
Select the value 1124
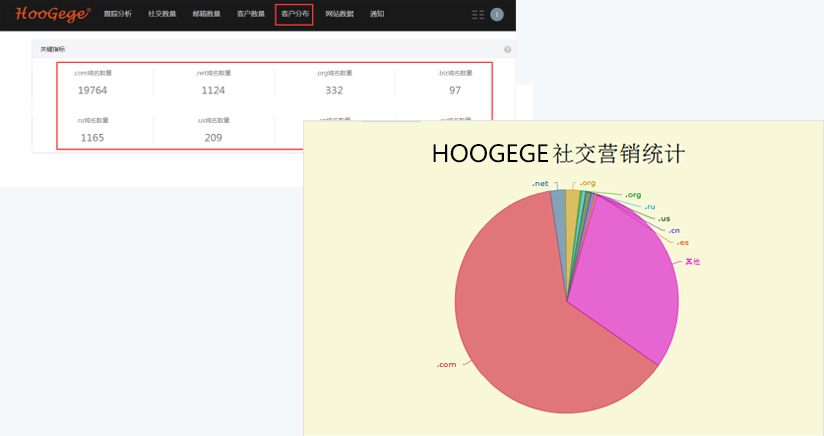(x=213, y=90)
